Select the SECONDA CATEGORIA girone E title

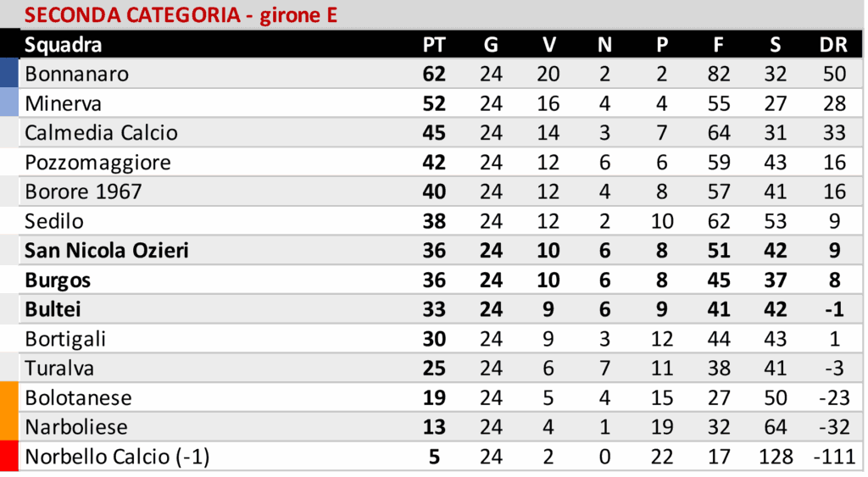180,15
